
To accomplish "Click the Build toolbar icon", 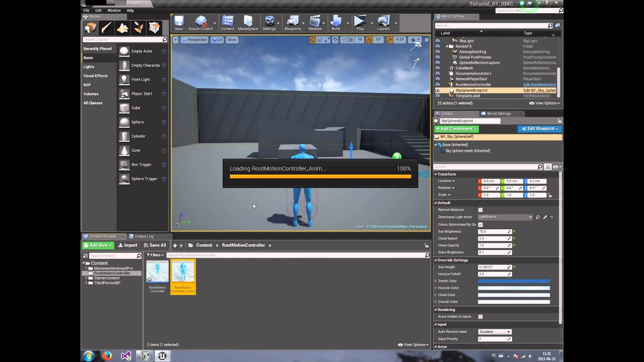I will point(336,23).
